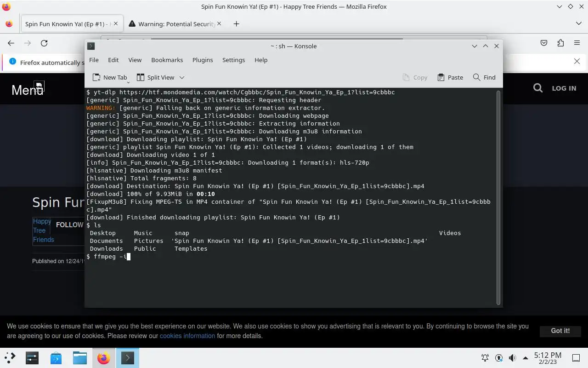This screenshot has width=588, height=368.
Task: Click the Pictures directory in ls output
Action: point(148,241)
